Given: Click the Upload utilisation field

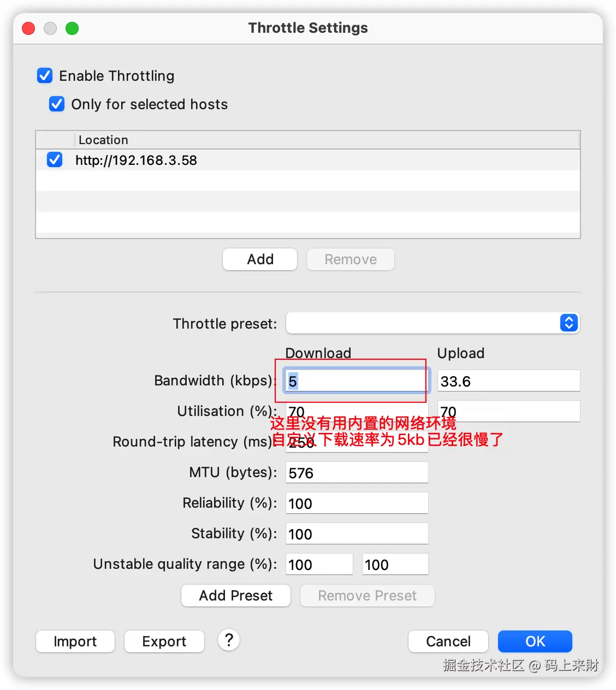Looking at the screenshot, I should point(509,411).
